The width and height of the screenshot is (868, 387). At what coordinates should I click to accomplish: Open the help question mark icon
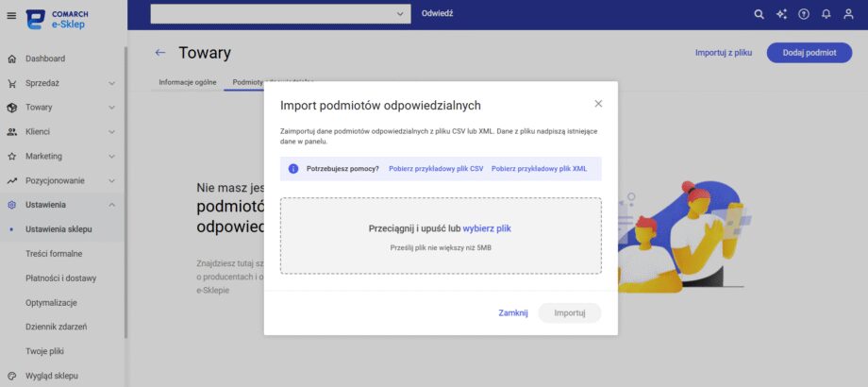click(x=803, y=14)
